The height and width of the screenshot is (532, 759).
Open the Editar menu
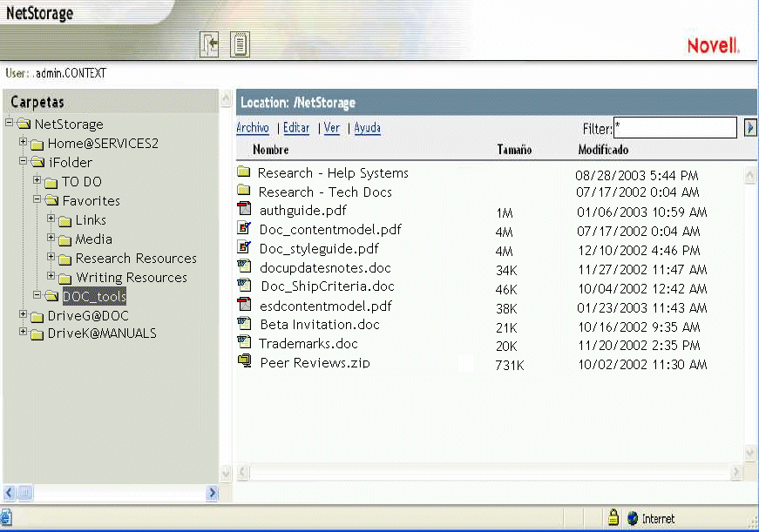point(296,128)
